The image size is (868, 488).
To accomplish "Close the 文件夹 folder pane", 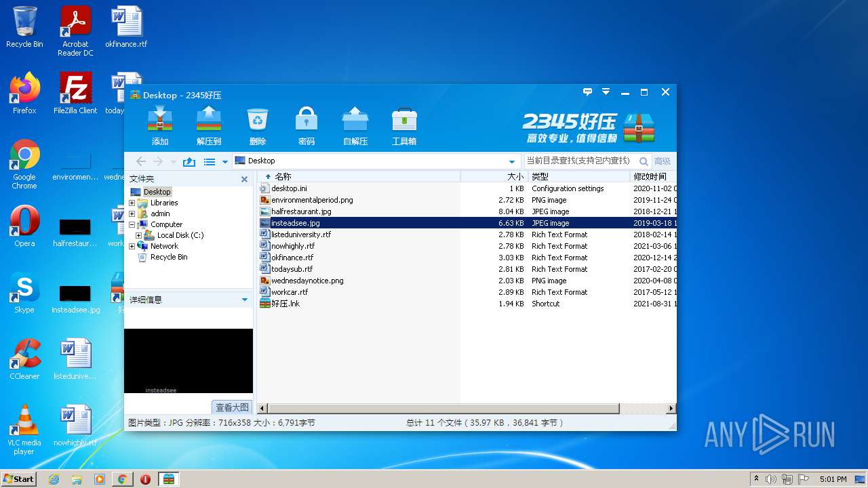I will [x=245, y=179].
